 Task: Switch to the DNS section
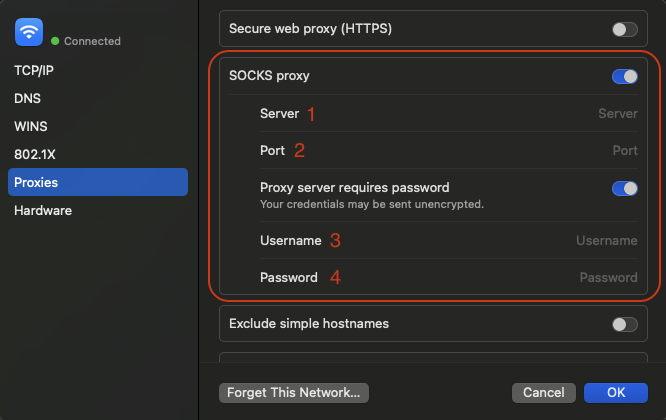coord(27,99)
